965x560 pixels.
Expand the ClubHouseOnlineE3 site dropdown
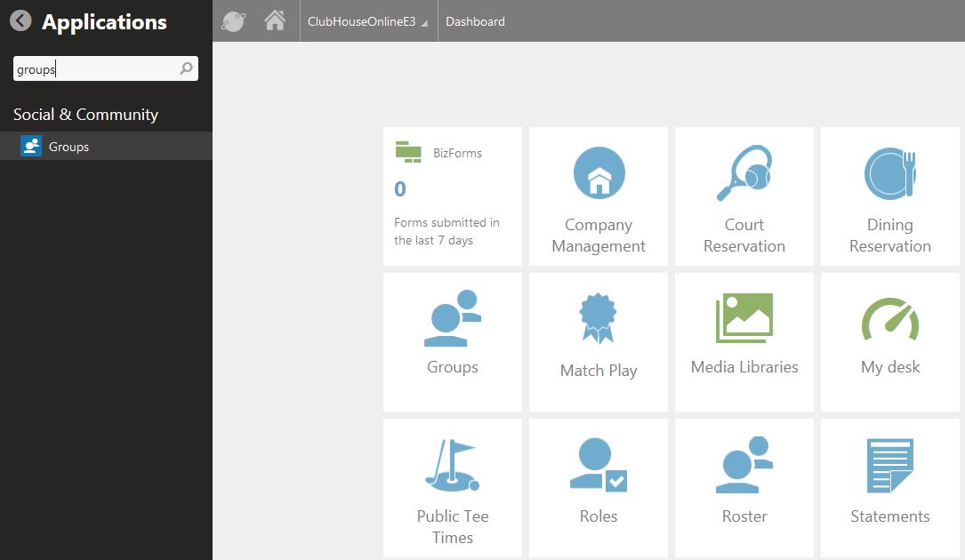pyautogui.click(x=366, y=21)
